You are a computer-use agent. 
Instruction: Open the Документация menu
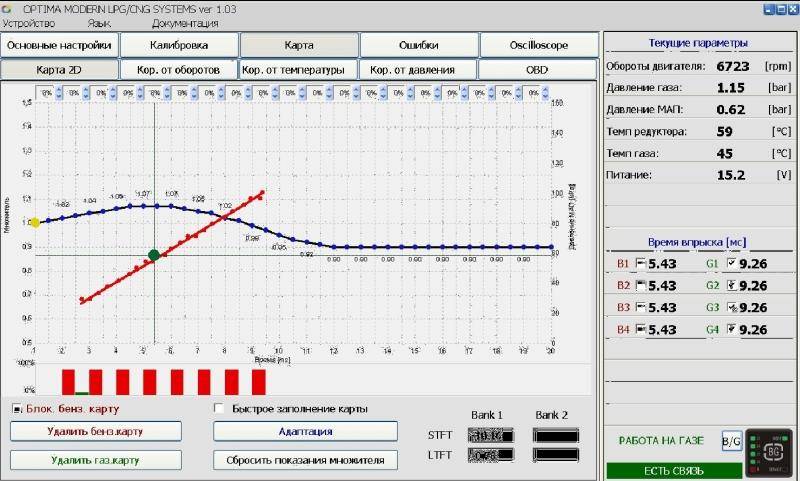coord(185,22)
